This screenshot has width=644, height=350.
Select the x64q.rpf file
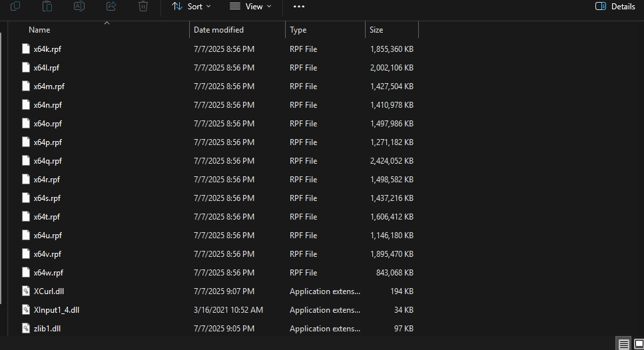tap(47, 161)
